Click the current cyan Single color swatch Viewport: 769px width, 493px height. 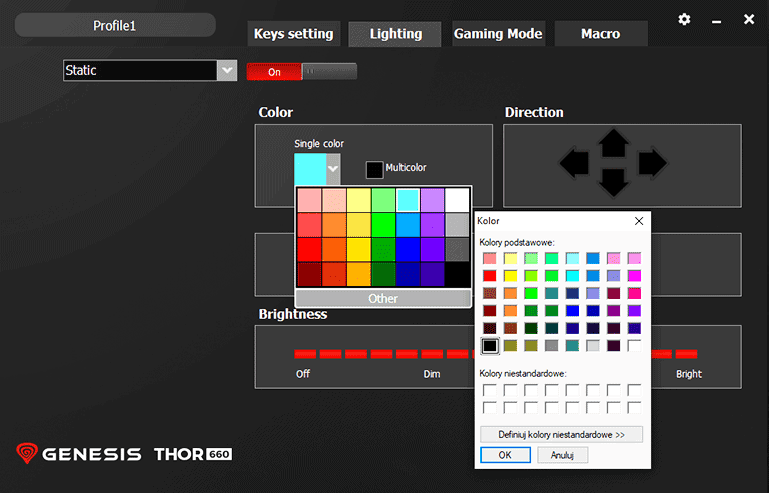click(x=310, y=169)
